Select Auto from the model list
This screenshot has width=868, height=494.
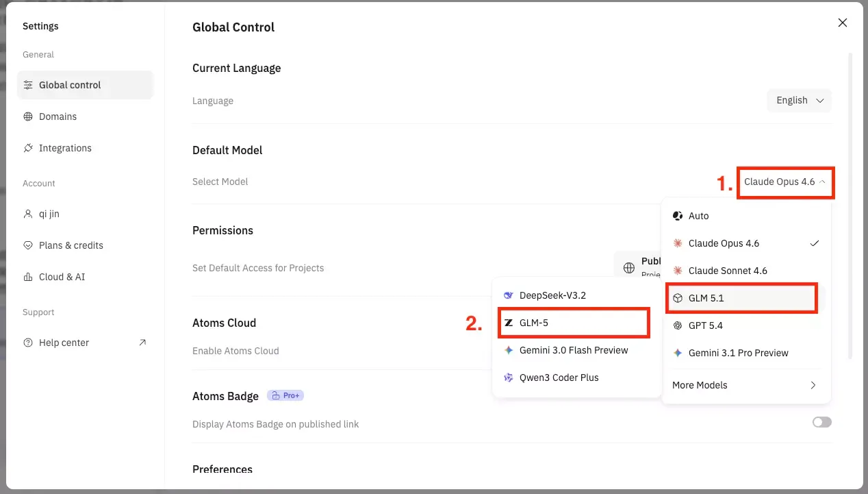tap(746, 216)
